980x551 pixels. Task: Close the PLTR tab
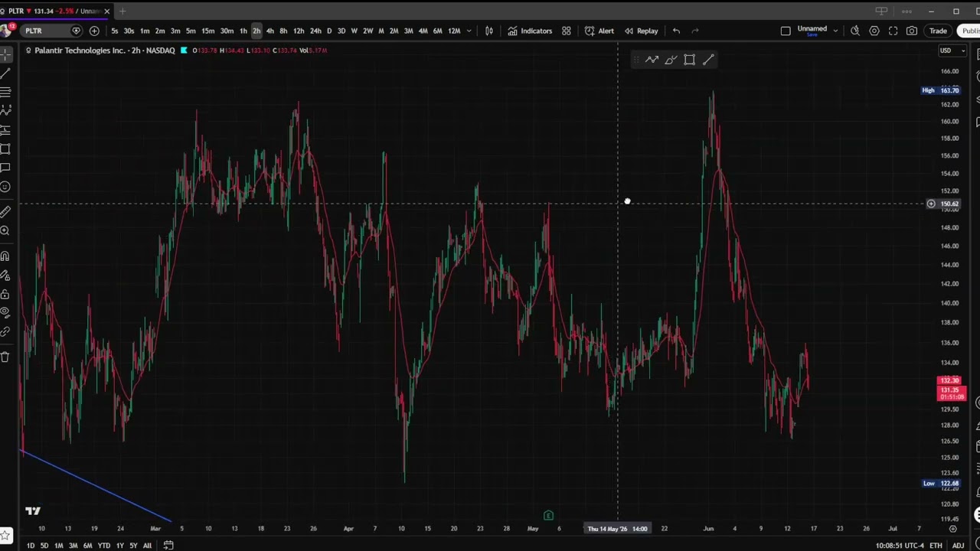pos(106,11)
